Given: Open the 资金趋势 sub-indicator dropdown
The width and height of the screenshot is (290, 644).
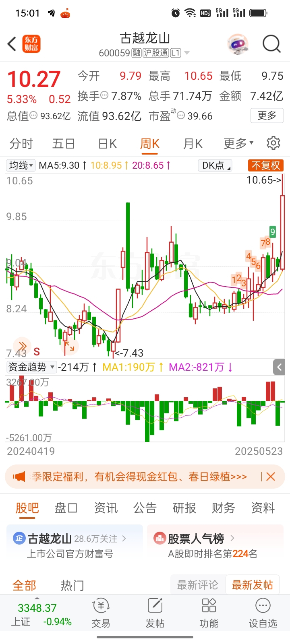Looking at the screenshot, I should (x=31, y=367).
